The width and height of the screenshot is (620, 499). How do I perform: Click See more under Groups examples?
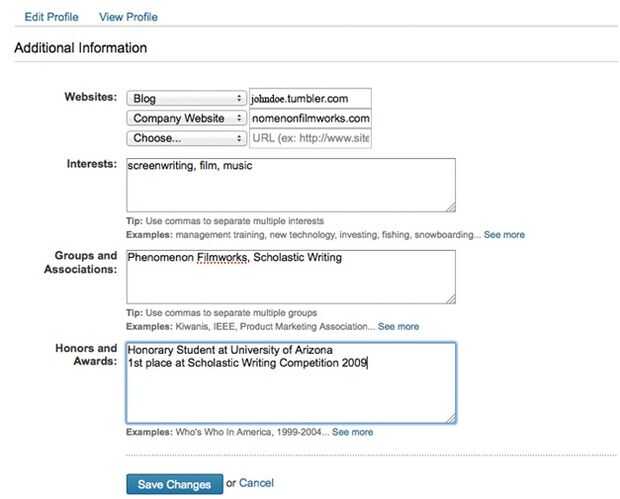tap(398, 326)
